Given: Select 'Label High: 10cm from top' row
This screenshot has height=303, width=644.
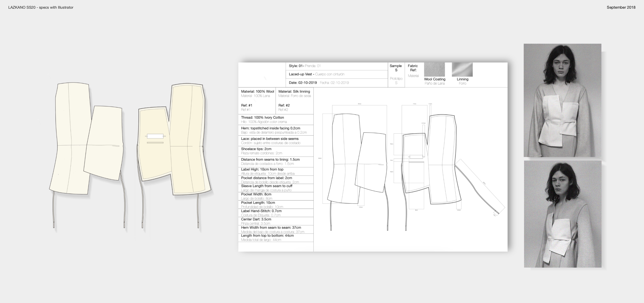Looking at the screenshot, I should tap(276, 171).
